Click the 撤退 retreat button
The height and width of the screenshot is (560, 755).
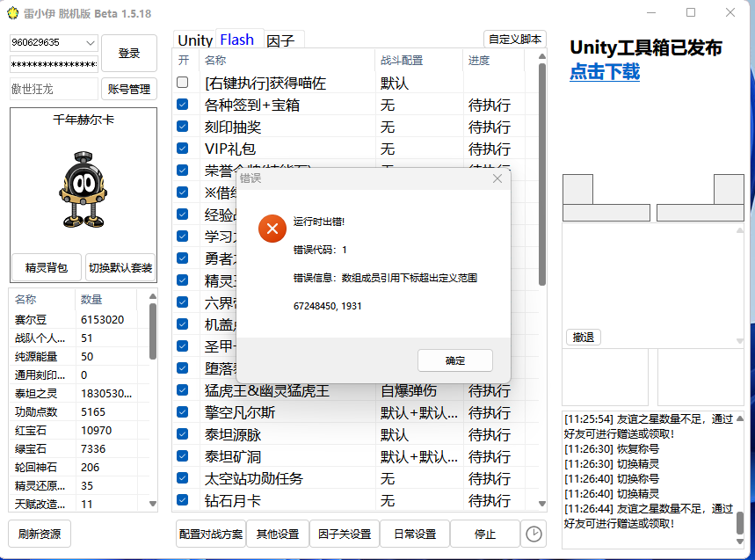click(583, 337)
